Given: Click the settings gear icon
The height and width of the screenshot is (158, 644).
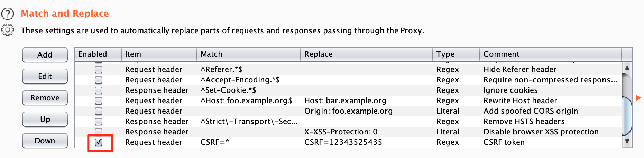Looking at the screenshot, I should coord(8,30).
